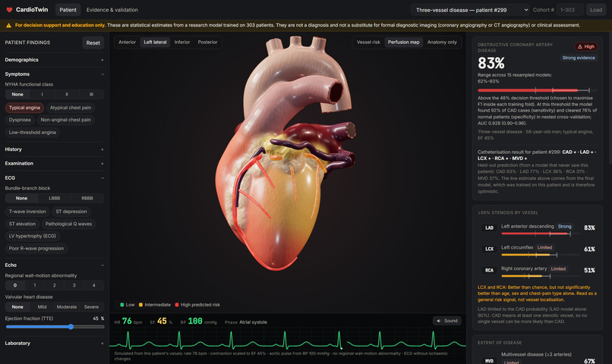Click the High risk warning badge

(586, 46)
